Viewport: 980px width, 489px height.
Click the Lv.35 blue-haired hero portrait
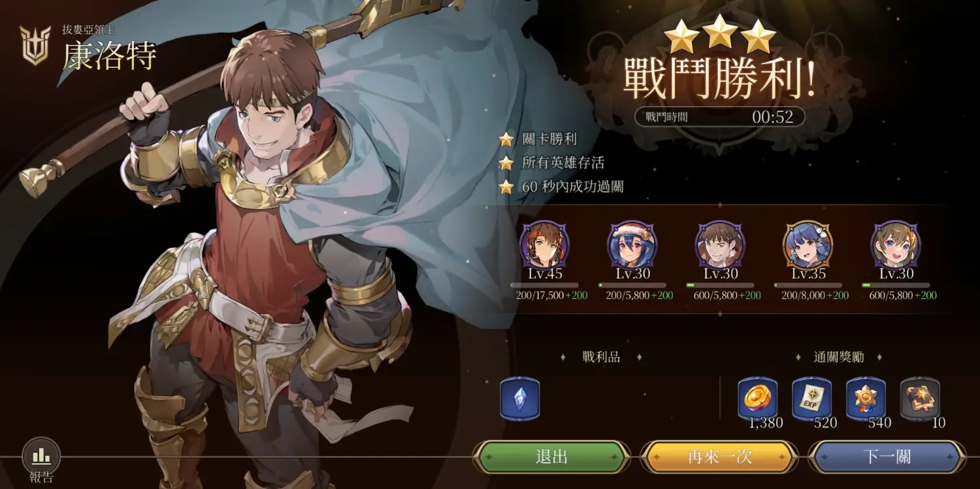[808, 245]
